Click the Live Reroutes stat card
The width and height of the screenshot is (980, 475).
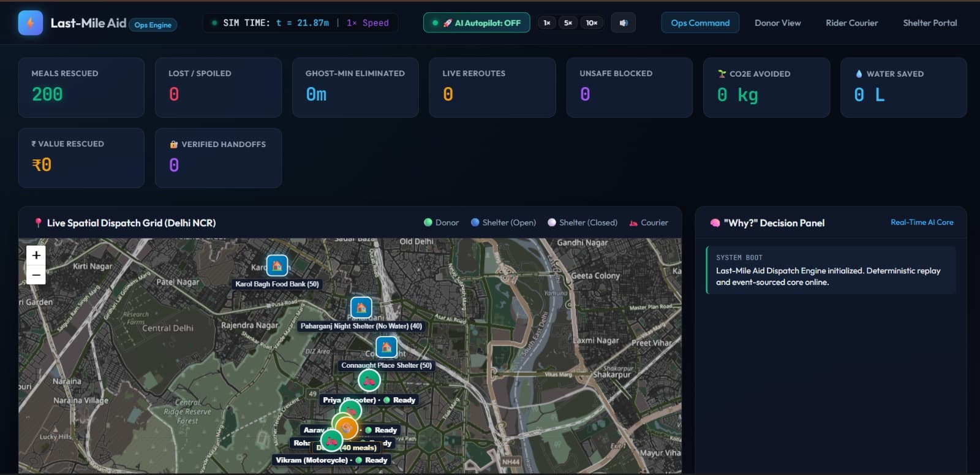point(492,87)
